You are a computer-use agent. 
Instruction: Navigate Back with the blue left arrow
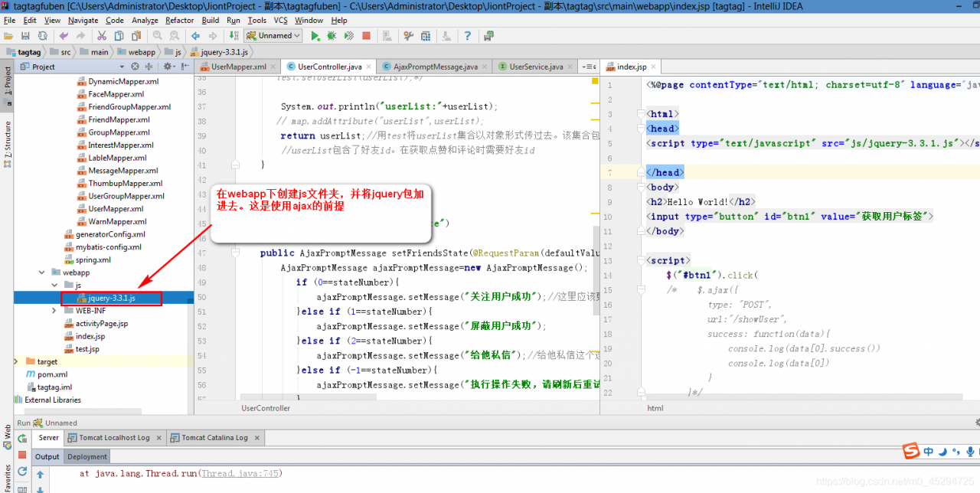195,35
